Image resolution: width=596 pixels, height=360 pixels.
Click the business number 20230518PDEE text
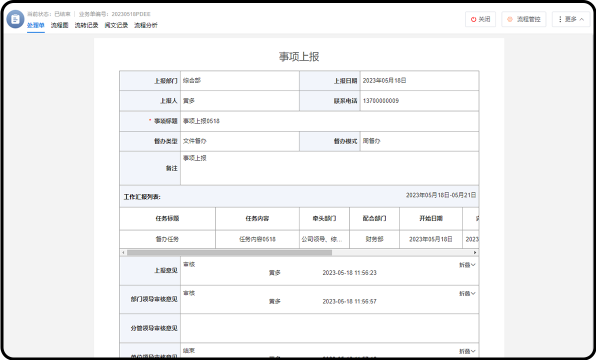(x=131, y=14)
